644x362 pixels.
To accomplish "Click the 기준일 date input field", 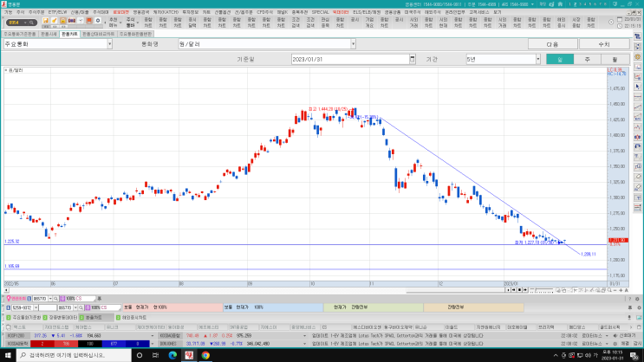I will [x=350, y=60].
